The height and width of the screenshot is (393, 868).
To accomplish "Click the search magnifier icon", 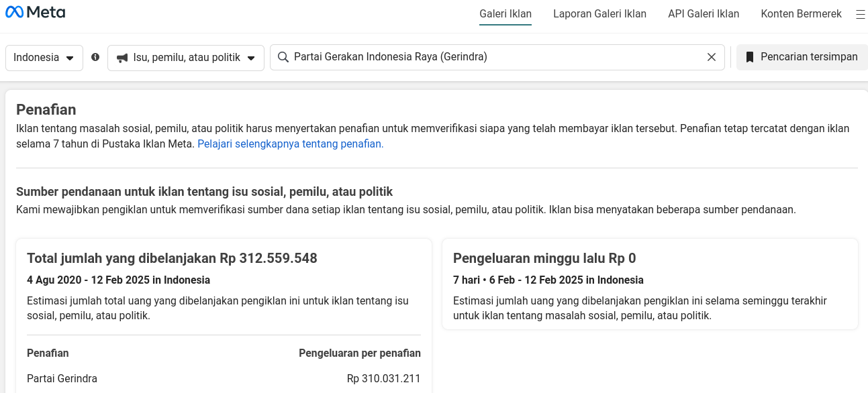I will [x=283, y=57].
